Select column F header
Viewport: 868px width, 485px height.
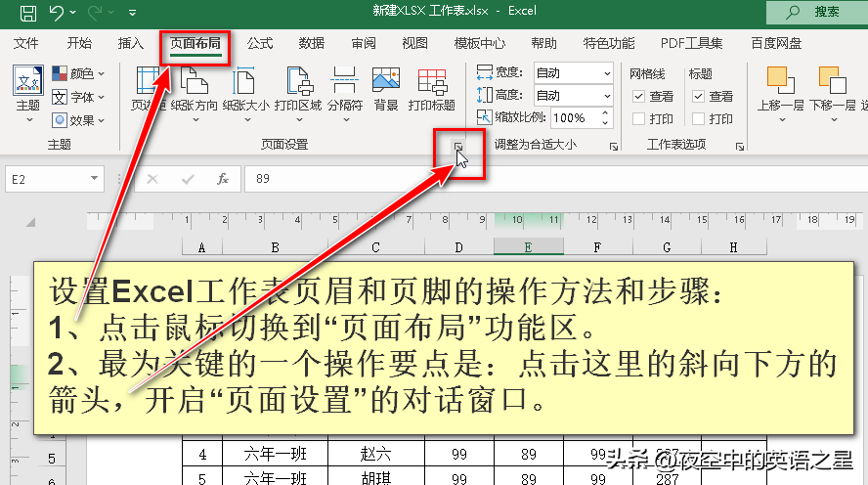pyautogui.click(x=598, y=247)
